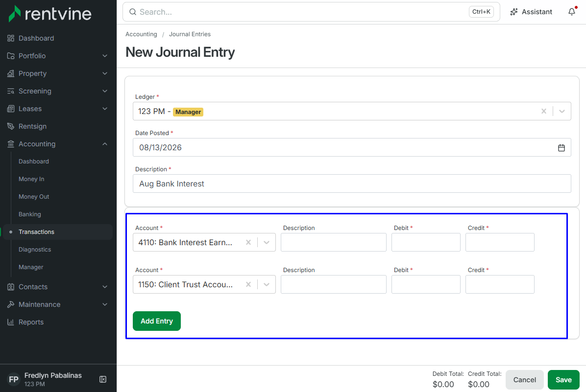Click the Leases document icon
Image resolution: width=586 pixels, height=392 pixels.
[11, 109]
